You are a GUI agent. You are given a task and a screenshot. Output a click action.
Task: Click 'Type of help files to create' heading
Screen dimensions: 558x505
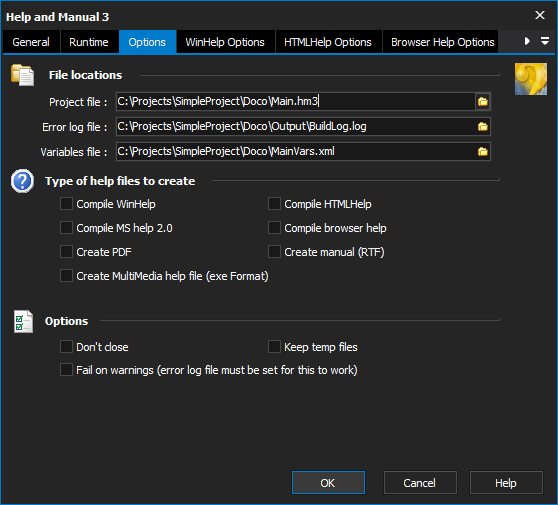(x=120, y=181)
